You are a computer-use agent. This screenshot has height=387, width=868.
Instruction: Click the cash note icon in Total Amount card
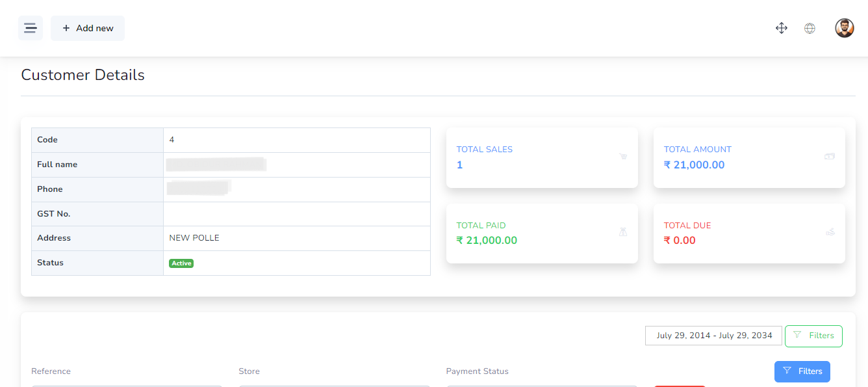(x=830, y=156)
